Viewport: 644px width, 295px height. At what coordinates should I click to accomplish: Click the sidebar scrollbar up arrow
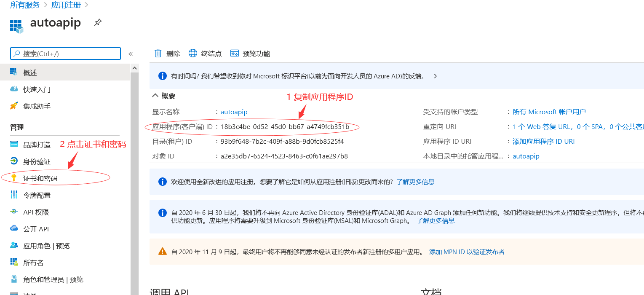135,68
